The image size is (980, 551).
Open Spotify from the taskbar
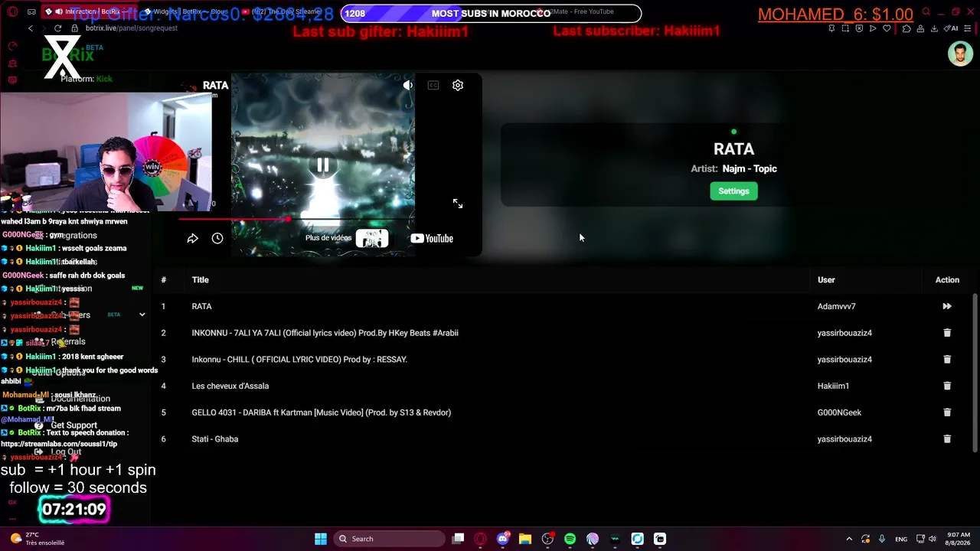click(x=570, y=539)
